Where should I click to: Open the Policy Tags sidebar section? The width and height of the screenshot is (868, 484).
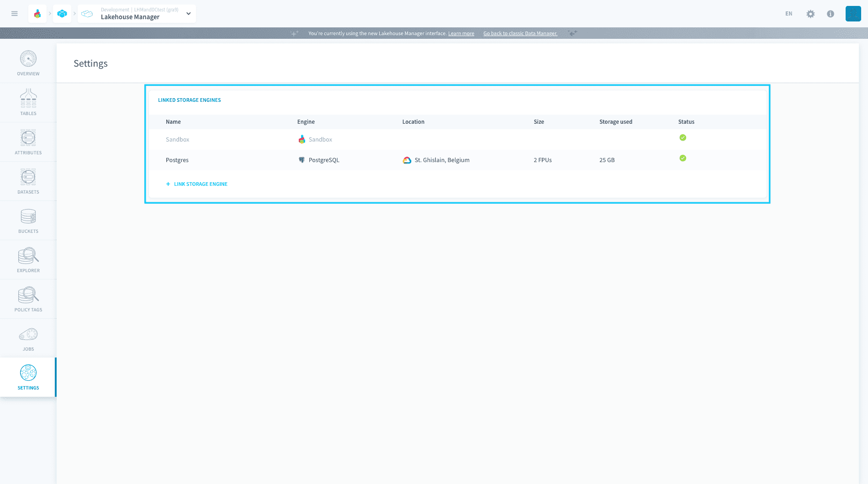[x=28, y=299]
